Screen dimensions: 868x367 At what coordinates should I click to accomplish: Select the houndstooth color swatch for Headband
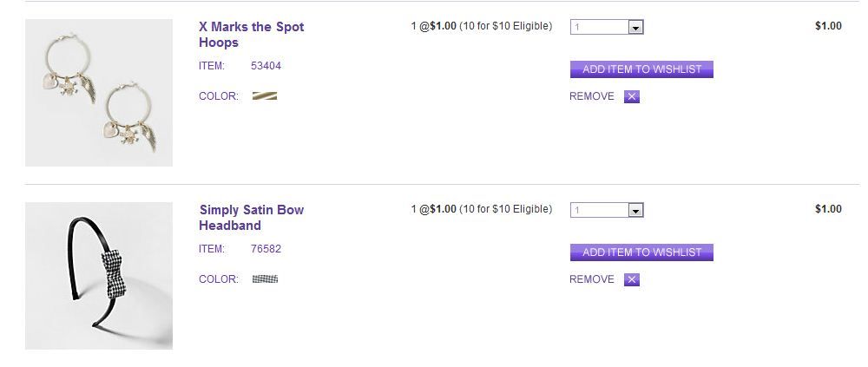(x=265, y=279)
